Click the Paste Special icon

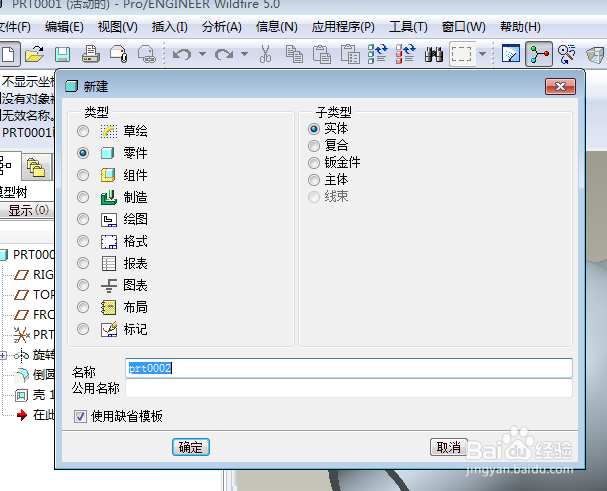(350, 54)
